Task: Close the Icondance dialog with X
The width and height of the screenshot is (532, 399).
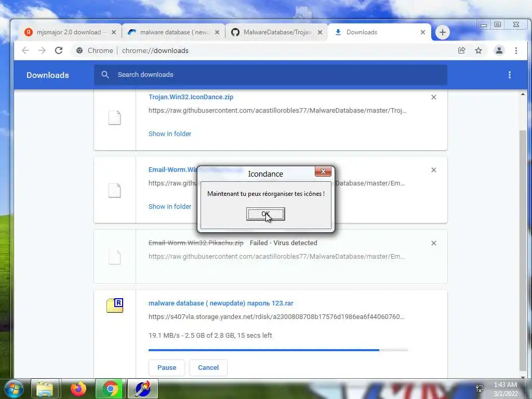Action: coord(323,171)
